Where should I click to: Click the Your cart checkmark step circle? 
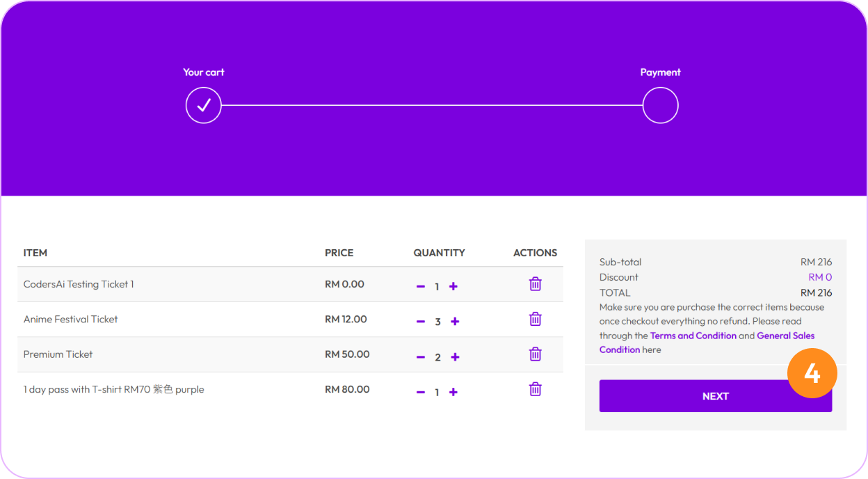point(204,106)
